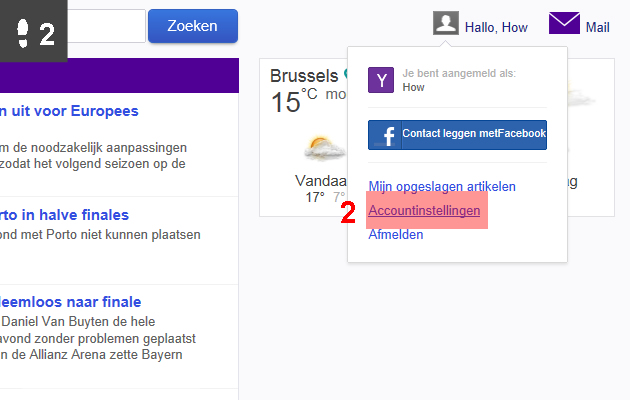This screenshot has width=630, height=400.
Task: Choose Afmelden to sign out
Action: (396, 235)
